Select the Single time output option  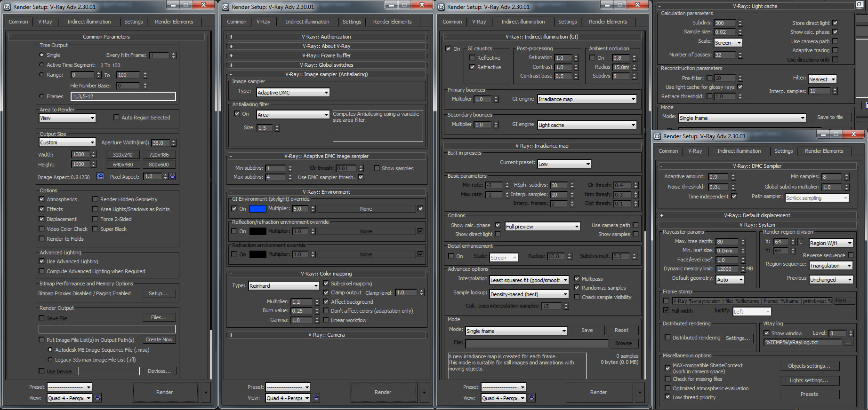[x=41, y=55]
